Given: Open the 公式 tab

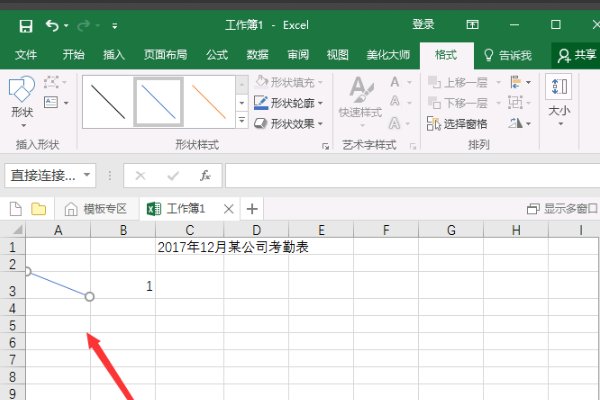Looking at the screenshot, I should pyautogui.click(x=217, y=55).
